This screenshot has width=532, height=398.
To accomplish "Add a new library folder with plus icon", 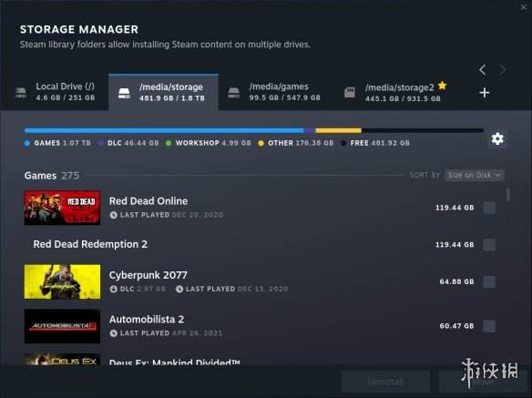I will pyautogui.click(x=485, y=93).
